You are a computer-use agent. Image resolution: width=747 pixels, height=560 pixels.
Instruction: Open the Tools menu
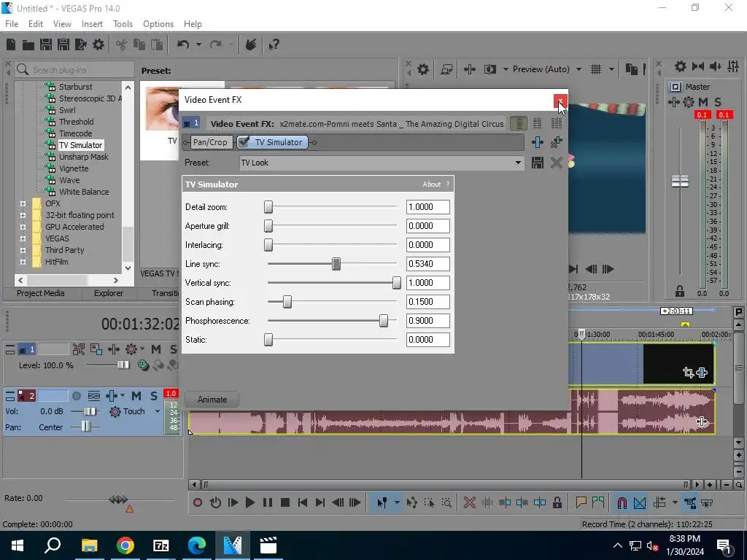click(123, 24)
